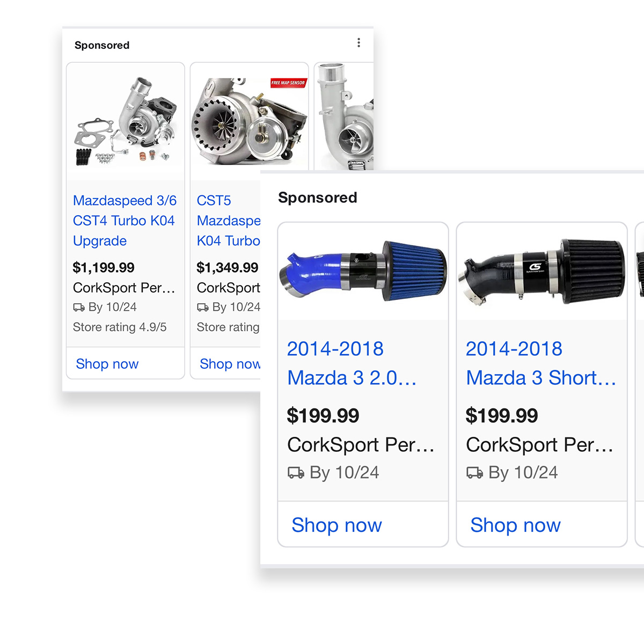Click the black short ram intake image
This screenshot has height=644, width=644.
tap(541, 272)
